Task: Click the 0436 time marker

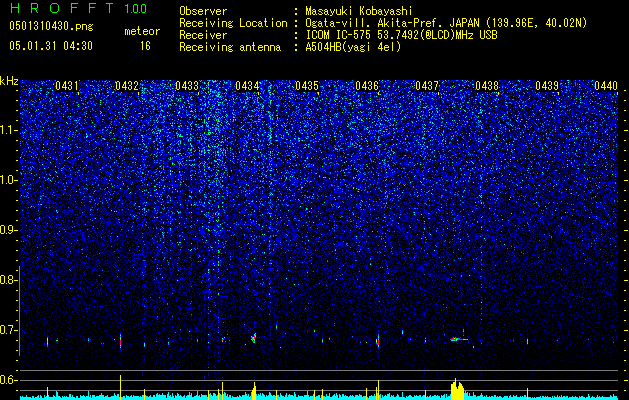Action: [x=367, y=86]
